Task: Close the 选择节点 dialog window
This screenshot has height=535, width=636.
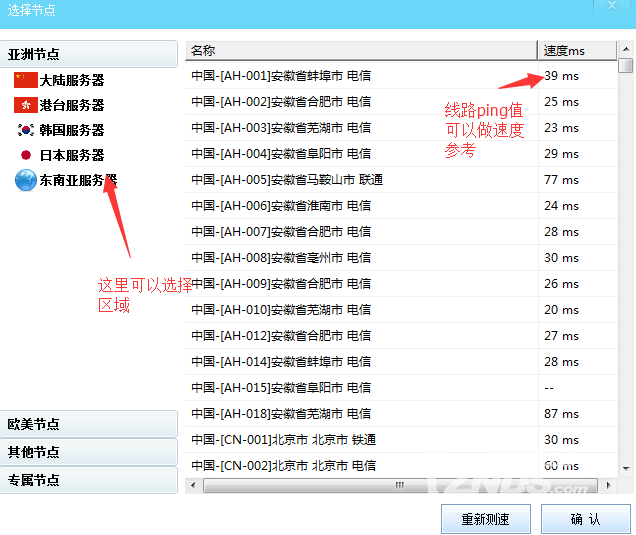Action: [x=610, y=6]
